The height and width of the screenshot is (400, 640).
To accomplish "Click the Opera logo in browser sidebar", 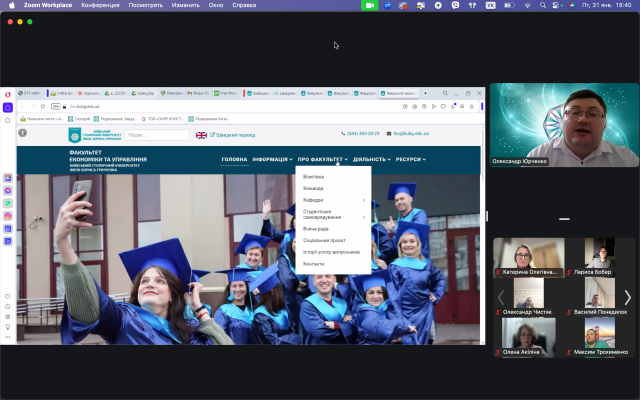I will (x=7, y=94).
